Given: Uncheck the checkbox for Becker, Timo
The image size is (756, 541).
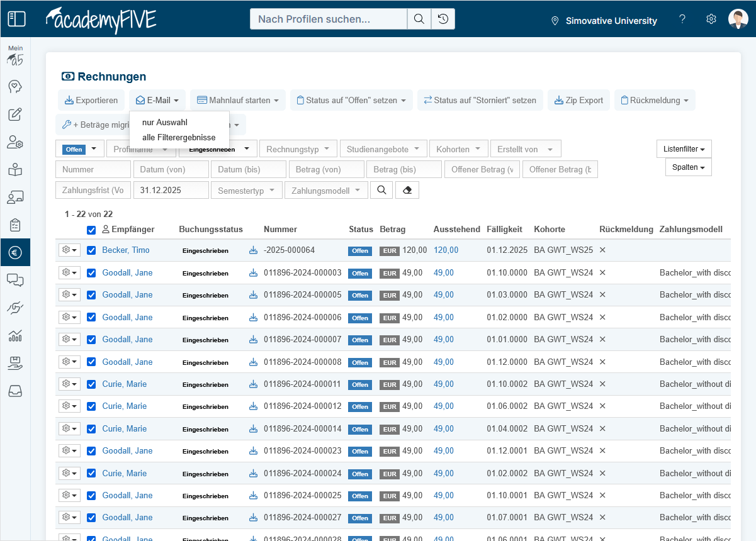Looking at the screenshot, I should pos(91,250).
